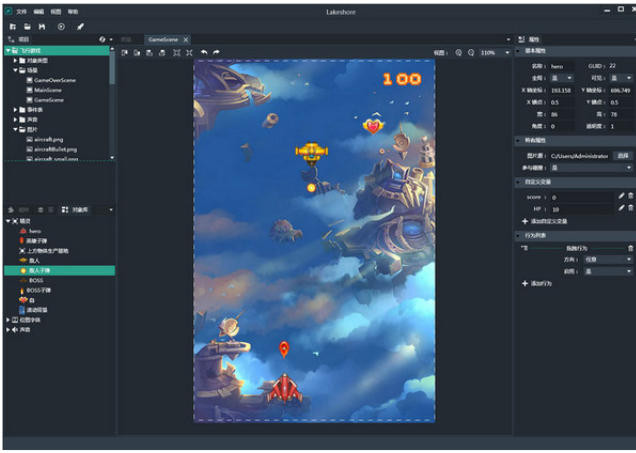Image resolution: width=636 pixels, height=453 pixels.
Task: Click the save project toolbar icon
Action: click(x=42, y=27)
